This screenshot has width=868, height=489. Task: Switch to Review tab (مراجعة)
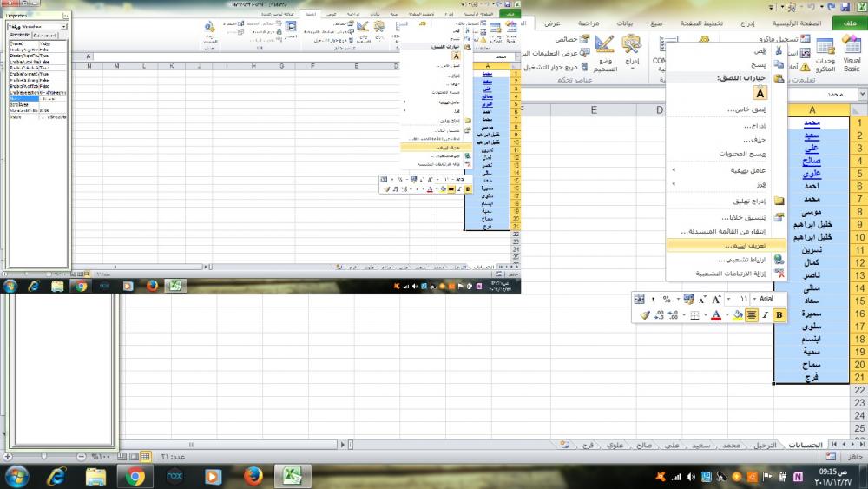[588, 23]
